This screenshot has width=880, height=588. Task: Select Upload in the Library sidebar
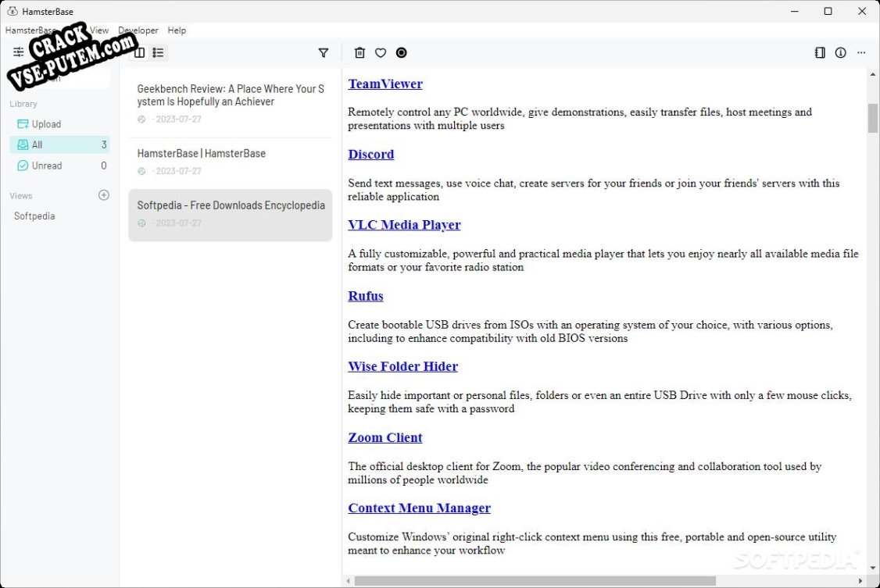tap(46, 124)
